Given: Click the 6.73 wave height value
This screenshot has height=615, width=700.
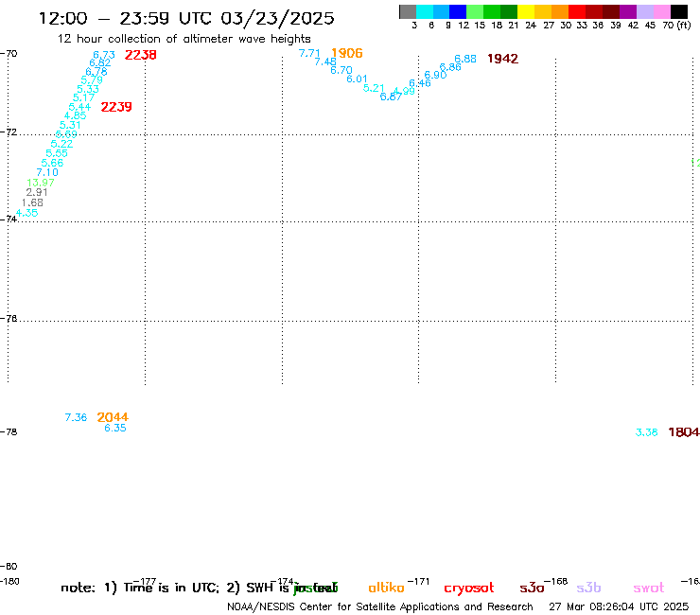Looking at the screenshot, I should tap(104, 55).
